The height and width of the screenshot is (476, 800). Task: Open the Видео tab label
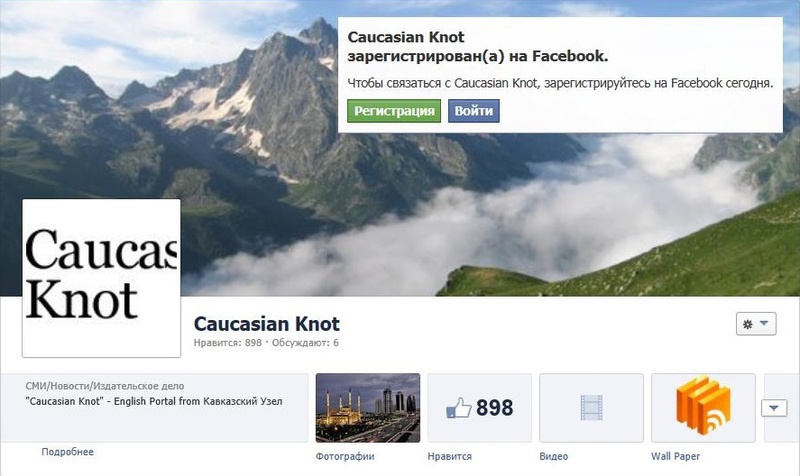(x=554, y=456)
